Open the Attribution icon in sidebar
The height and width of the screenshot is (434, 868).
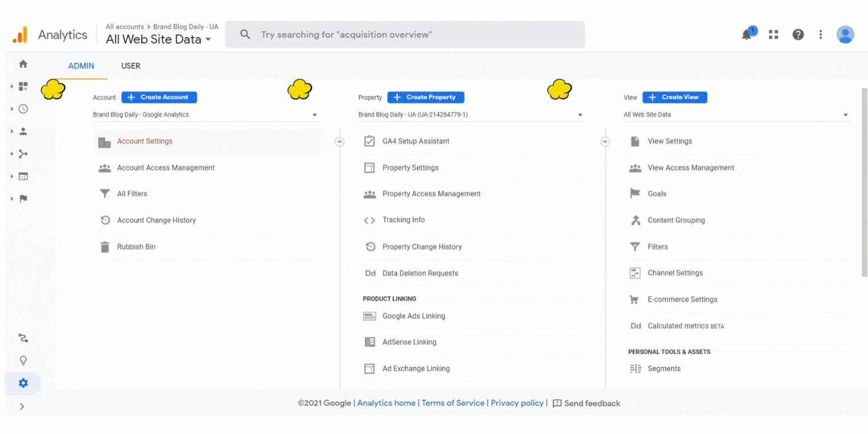pyautogui.click(x=23, y=338)
